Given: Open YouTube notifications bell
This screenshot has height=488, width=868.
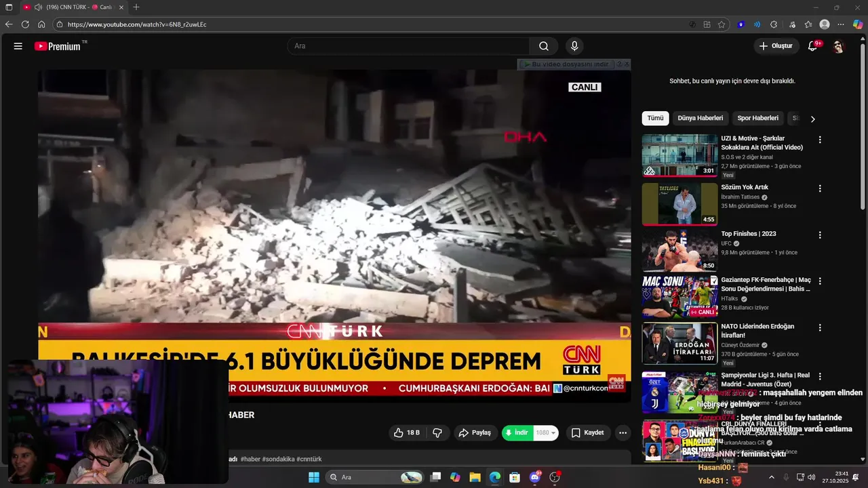Looking at the screenshot, I should [x=813, y=46].
